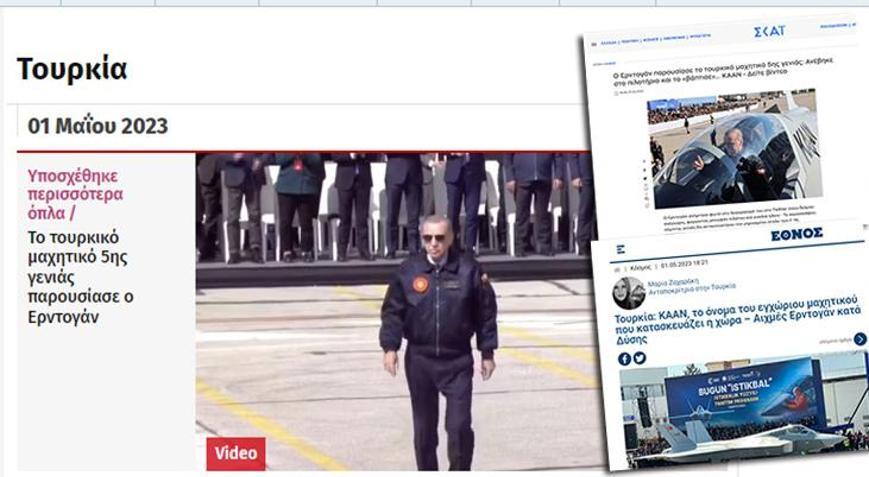
Task: Click the red Video badge
Action: pyautogui.click(x=236, y=453)
